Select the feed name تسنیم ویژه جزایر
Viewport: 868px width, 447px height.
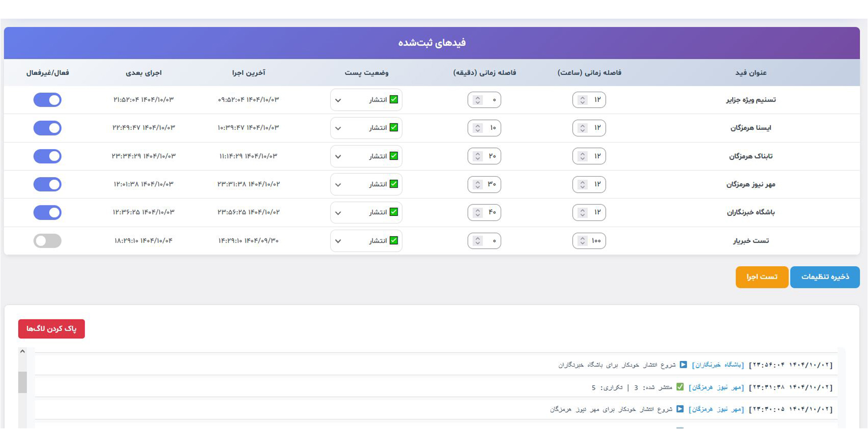point(751,100)
